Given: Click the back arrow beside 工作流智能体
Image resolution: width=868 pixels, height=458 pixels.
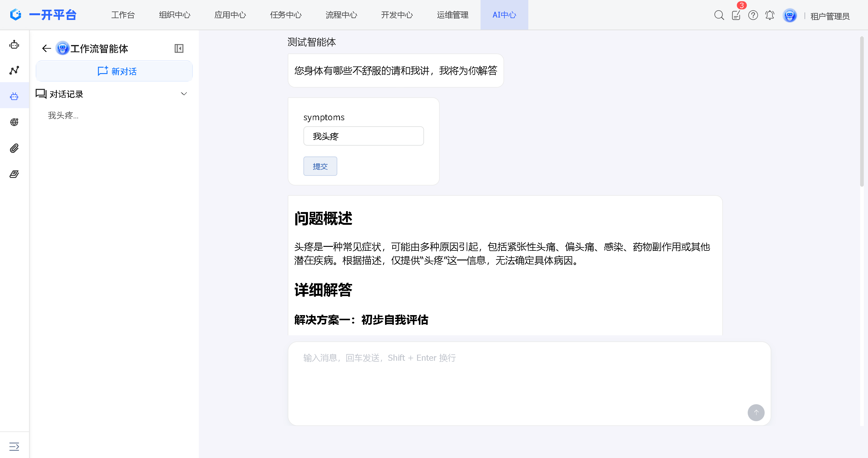Looking at the screenshot, I should 47,49.
